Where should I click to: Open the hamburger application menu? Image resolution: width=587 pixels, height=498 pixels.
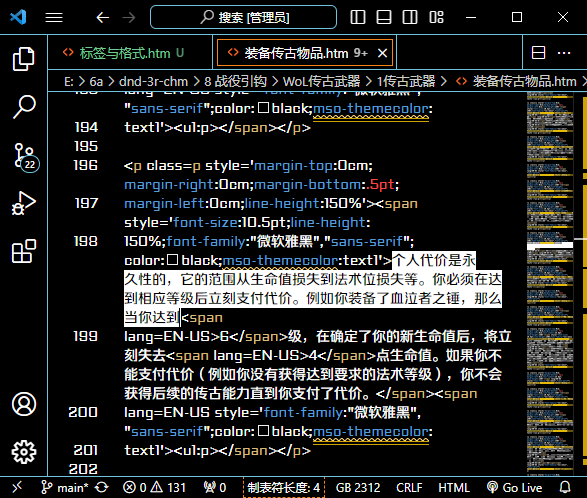(x=54, y=17)
